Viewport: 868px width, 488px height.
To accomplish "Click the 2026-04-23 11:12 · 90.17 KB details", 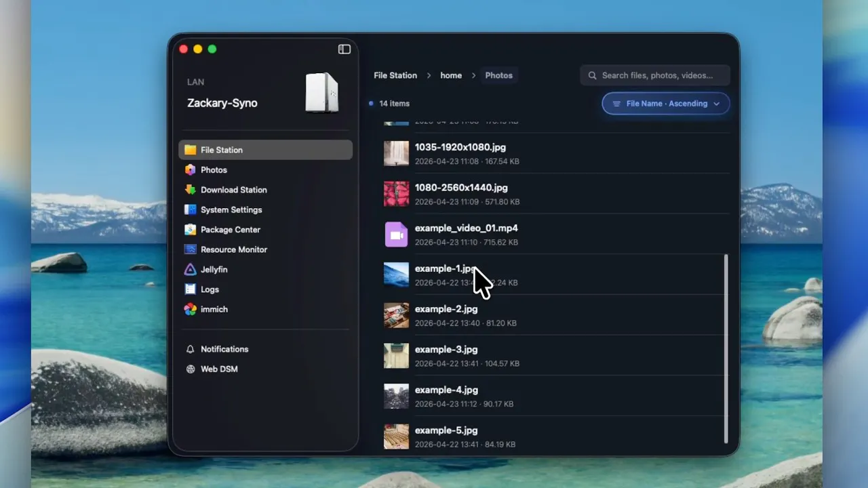I will [x=464, y=404].
